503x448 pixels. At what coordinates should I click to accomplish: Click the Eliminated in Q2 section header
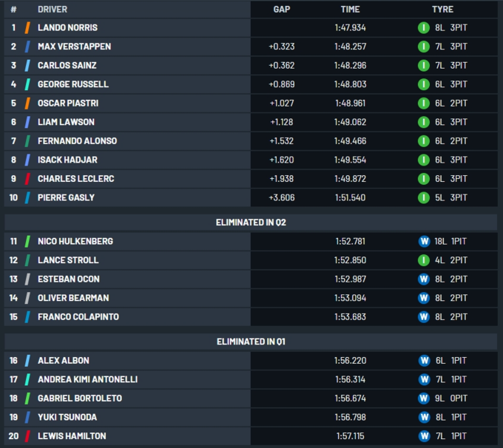[x=251, y=222]
